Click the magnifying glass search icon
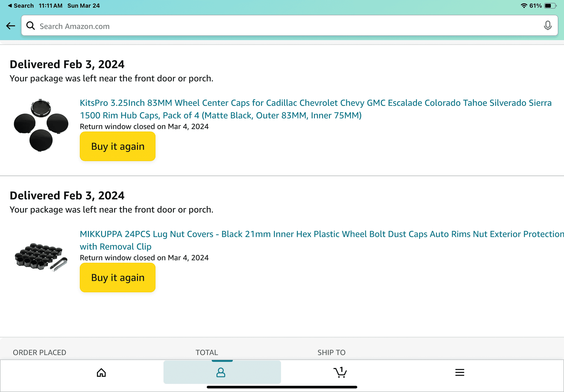 31,26
